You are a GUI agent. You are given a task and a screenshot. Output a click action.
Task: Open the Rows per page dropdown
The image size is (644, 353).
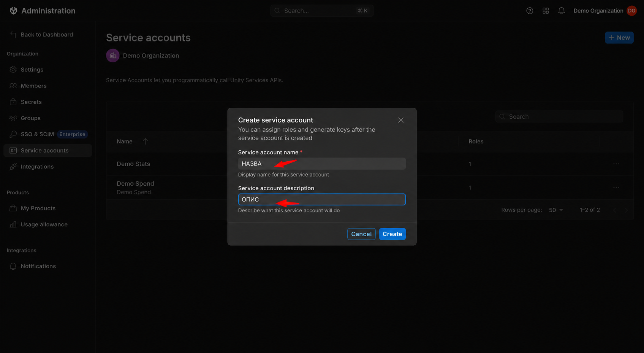556,210
